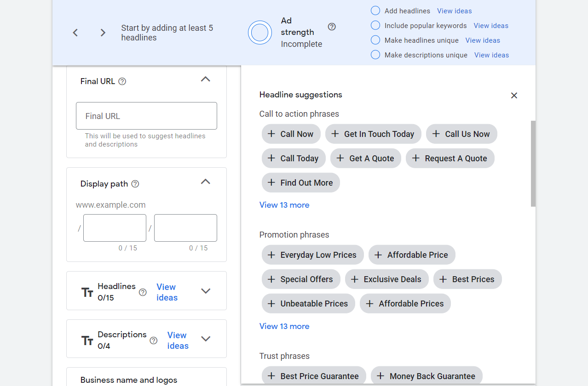Select the Add headlines radio indicator
Image resolution: width=588 pixels, height=386 pixels.
375,10
